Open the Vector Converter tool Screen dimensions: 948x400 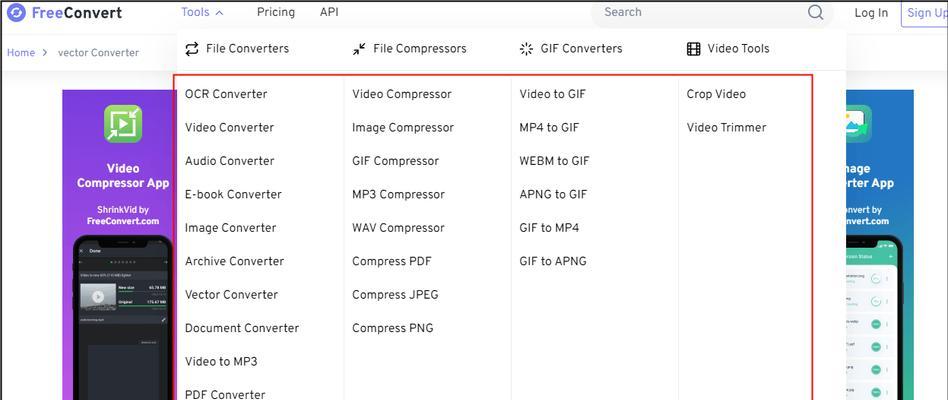pos(232,295)
